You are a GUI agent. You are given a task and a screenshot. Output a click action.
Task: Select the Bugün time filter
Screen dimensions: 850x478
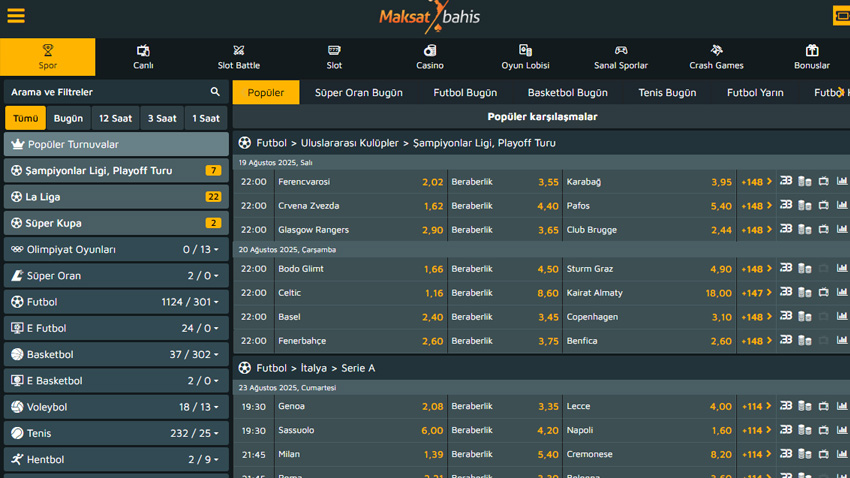[x=68, y=118]
